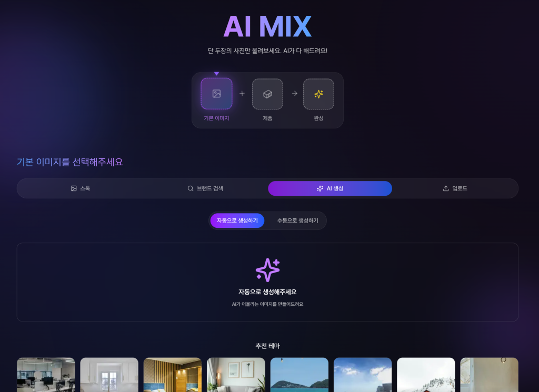The image size is (539, 392).
Task: Switch to 수동으로 생성하기 mode
Action: (x=297, y=220)
